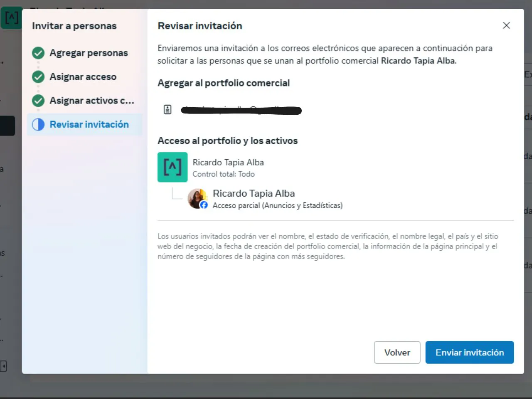Select the Revisar invitación step

(84, 124)
